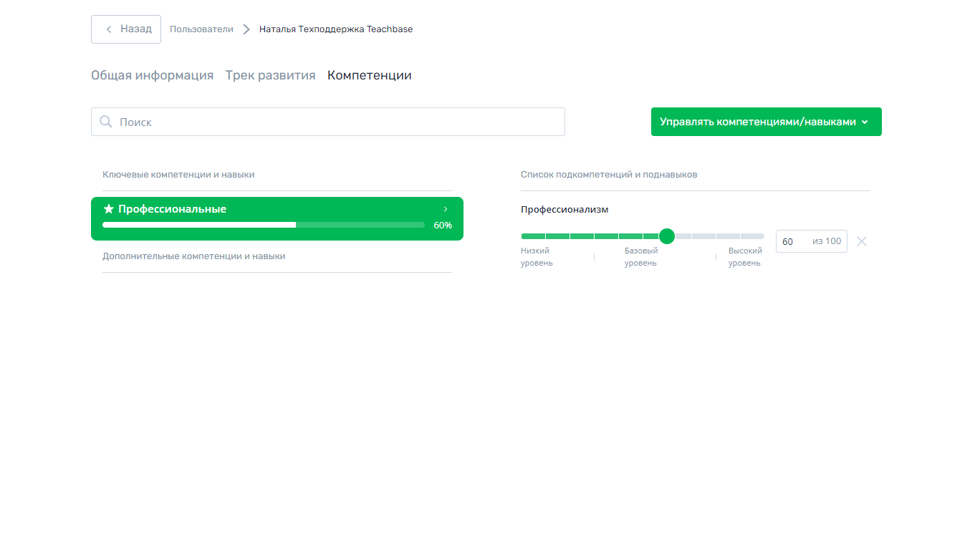The height and width of the screenshot is (557, 980).
Task: Open the Трек развития tab
Action: [270, 75]
